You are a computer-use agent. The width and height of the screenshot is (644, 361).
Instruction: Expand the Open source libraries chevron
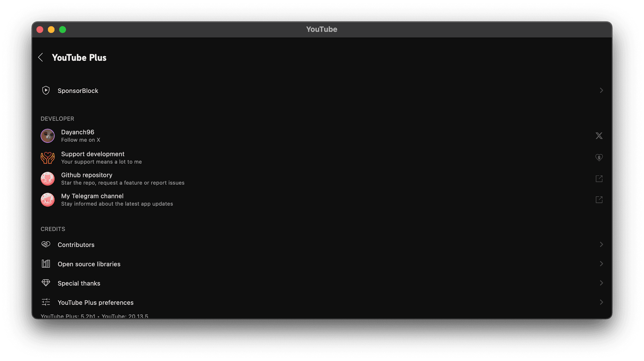tap(601, 264)
